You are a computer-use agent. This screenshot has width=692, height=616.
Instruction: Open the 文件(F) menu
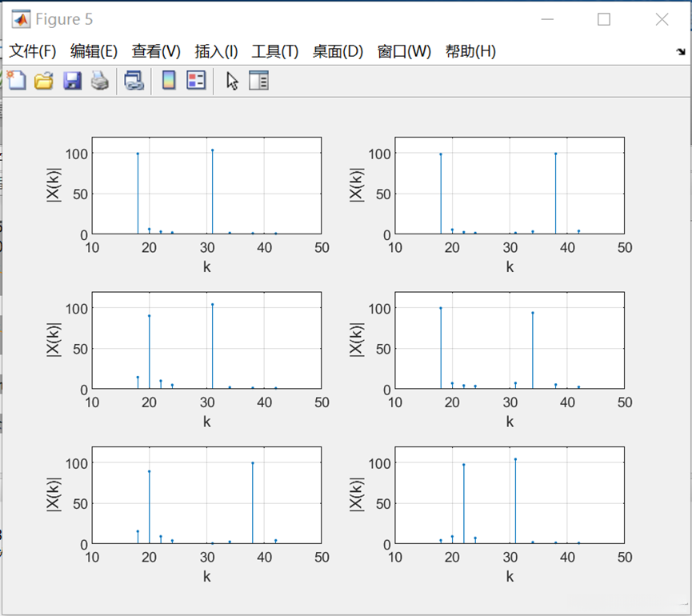[x=33, y=51]
